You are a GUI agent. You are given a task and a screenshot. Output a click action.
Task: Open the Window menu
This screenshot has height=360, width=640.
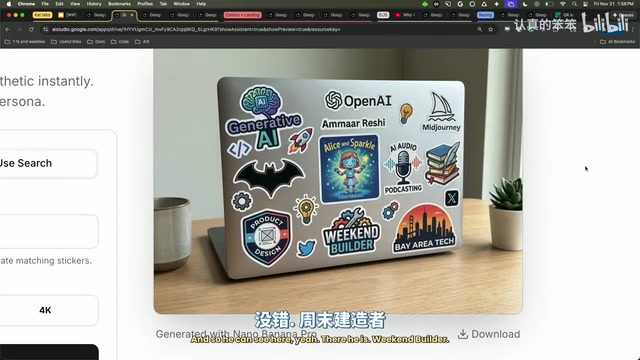click(182, 4)
